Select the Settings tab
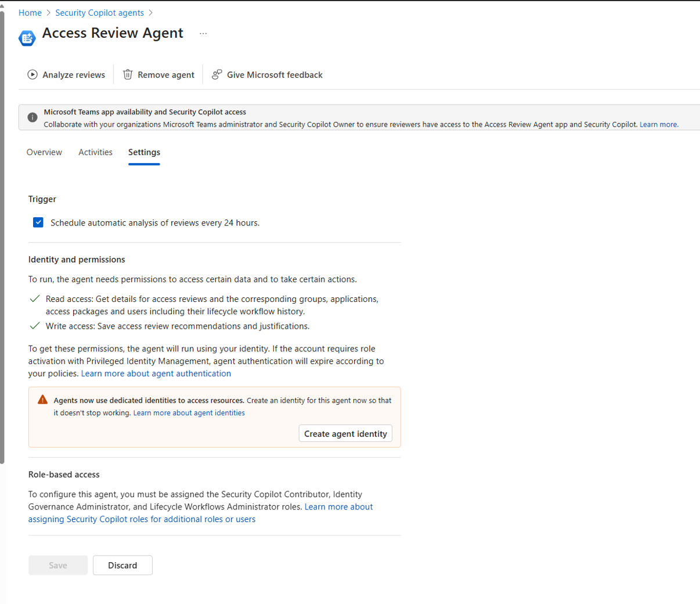 click(144, 152)
